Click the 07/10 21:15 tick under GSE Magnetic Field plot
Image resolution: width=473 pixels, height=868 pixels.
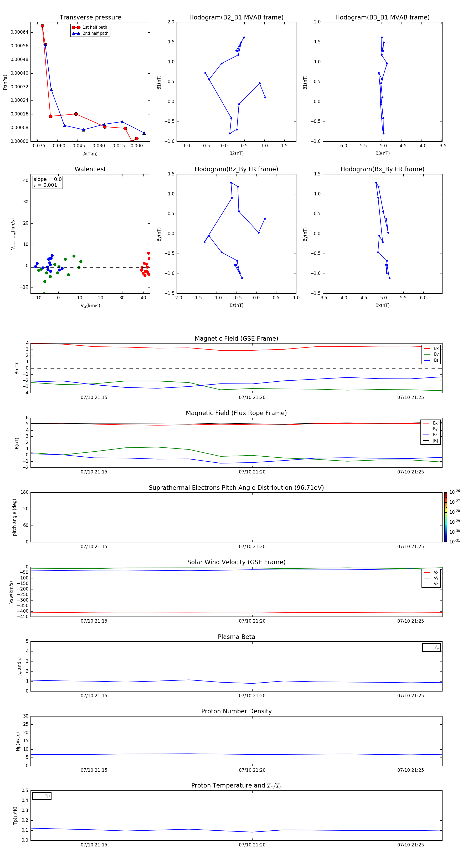[x=94, y=398]
